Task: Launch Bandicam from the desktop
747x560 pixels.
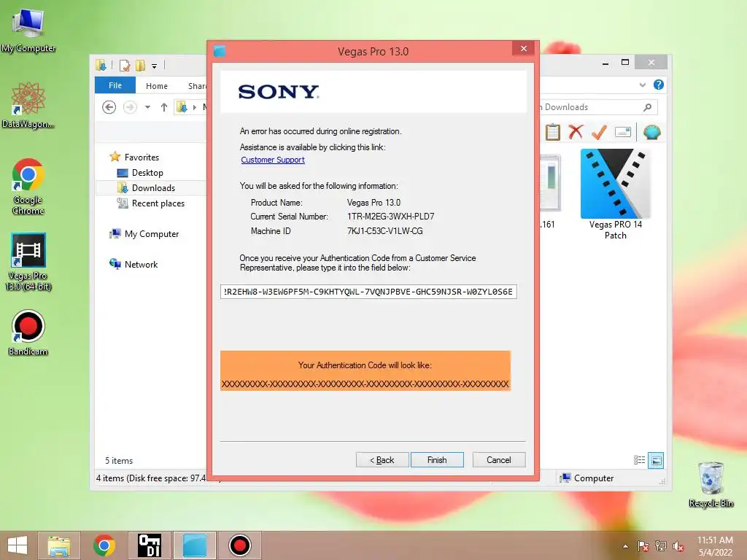Action: pyautogui.click(x=28, y=332)
